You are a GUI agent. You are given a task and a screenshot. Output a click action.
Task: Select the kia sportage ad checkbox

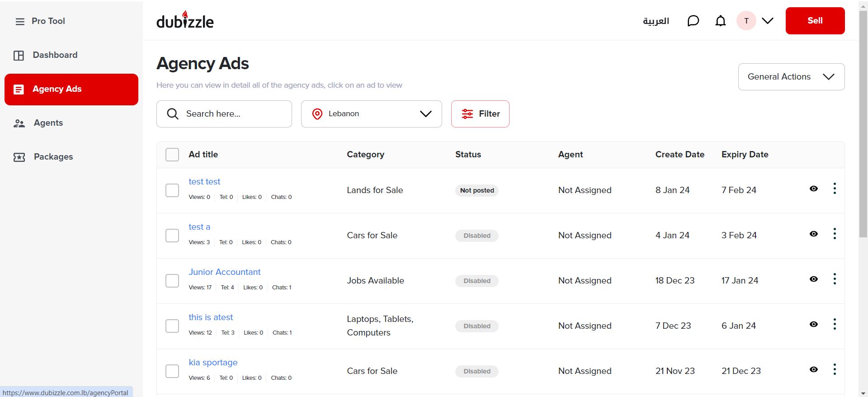click(172, 371)
